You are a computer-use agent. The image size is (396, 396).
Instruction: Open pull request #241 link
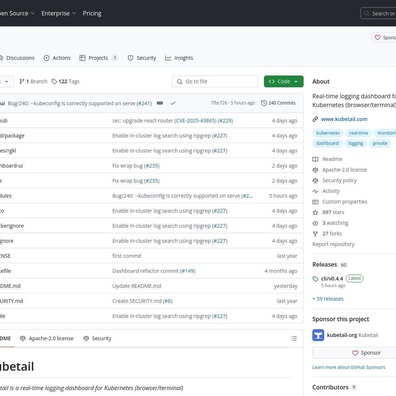click(144, 103)
